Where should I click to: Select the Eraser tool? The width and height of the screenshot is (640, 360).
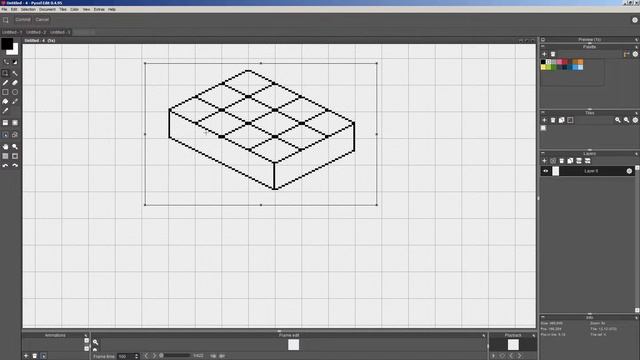coord(15,83)
